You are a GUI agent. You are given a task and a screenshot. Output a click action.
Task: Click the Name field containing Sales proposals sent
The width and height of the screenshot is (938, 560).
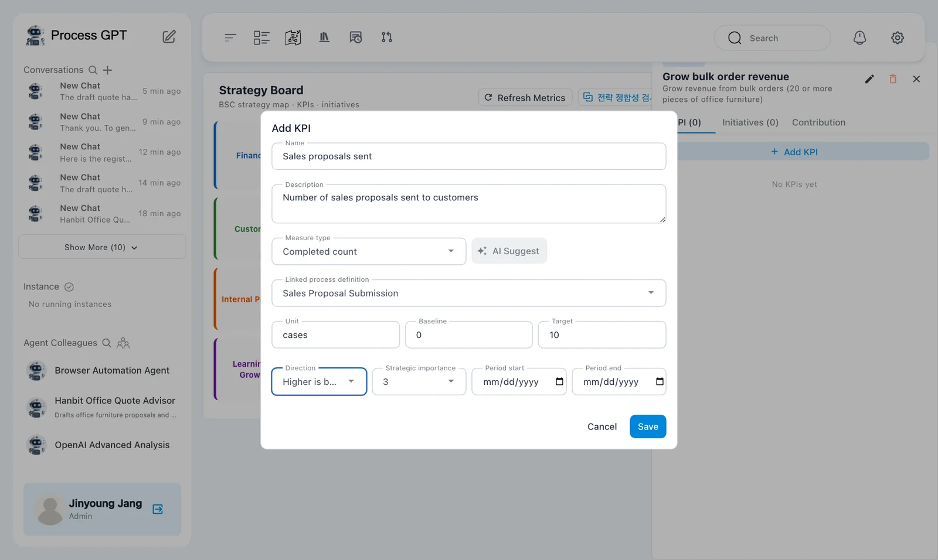469,156
